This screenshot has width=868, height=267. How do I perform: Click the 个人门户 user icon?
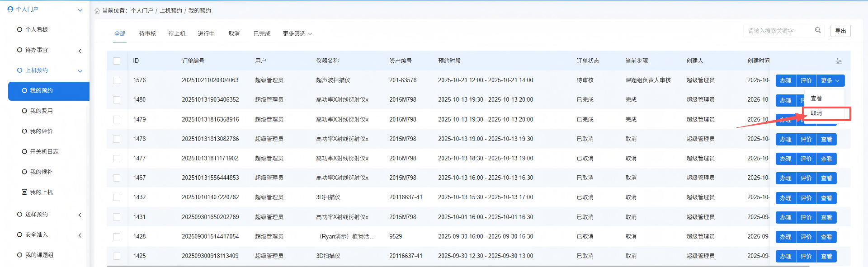tap(10, 9)
